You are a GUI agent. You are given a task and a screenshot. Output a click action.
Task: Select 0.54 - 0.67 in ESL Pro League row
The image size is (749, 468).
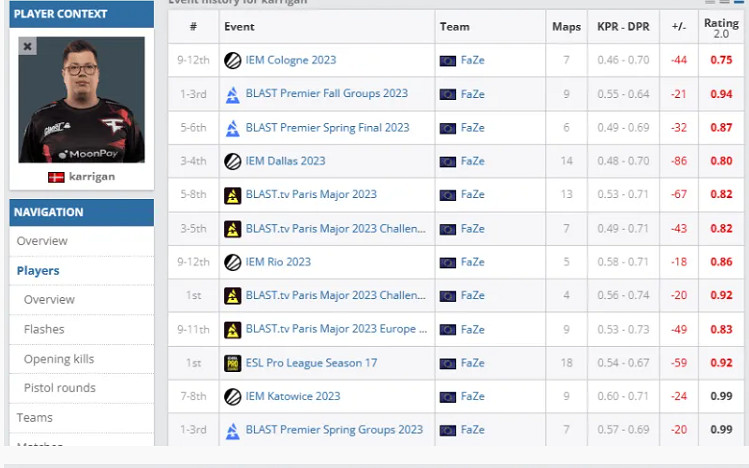[x=623, y=363]
